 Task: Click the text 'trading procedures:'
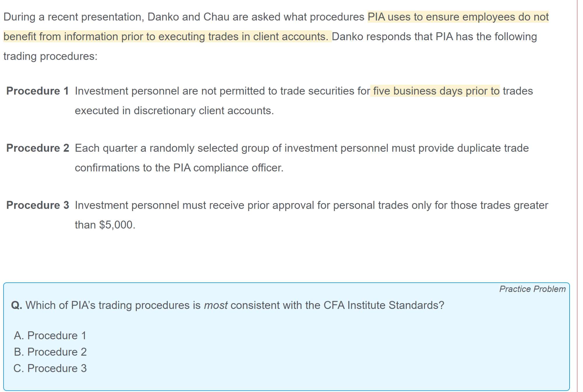pyautogui.click(x=50, y=56)
